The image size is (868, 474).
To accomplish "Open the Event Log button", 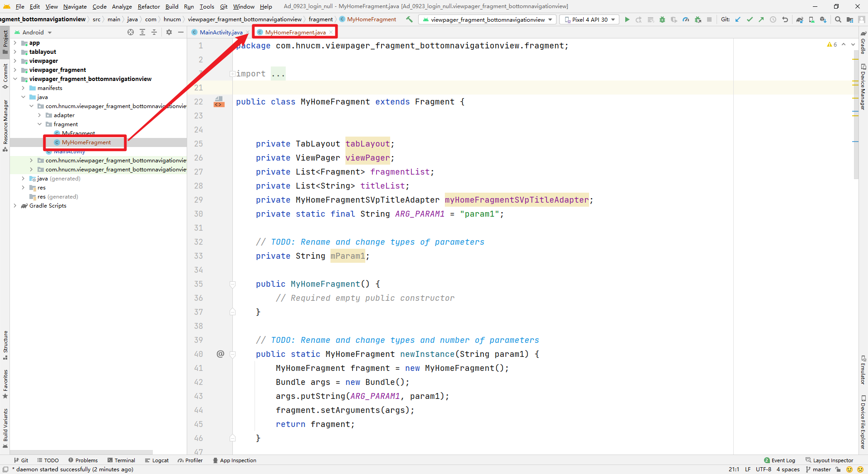I will (x=779, y=460).
